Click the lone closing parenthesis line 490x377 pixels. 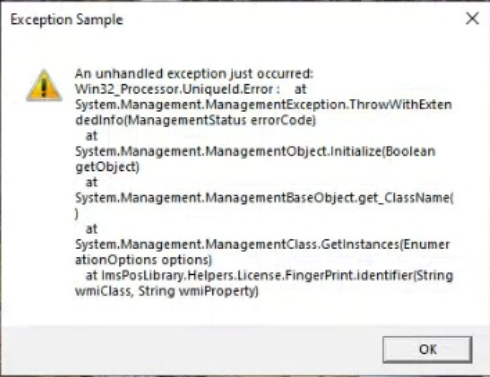pos(77,213)
